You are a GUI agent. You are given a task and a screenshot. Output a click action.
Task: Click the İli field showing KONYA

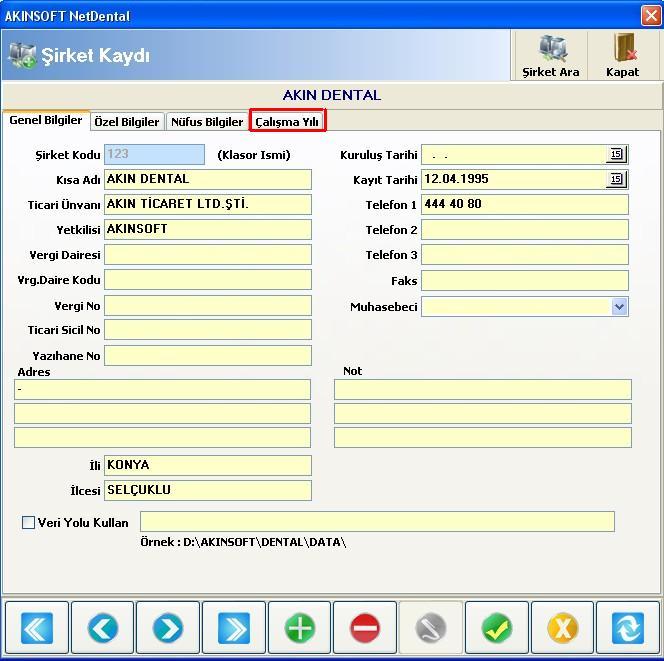pyautogui.click(x=208, y=465)
